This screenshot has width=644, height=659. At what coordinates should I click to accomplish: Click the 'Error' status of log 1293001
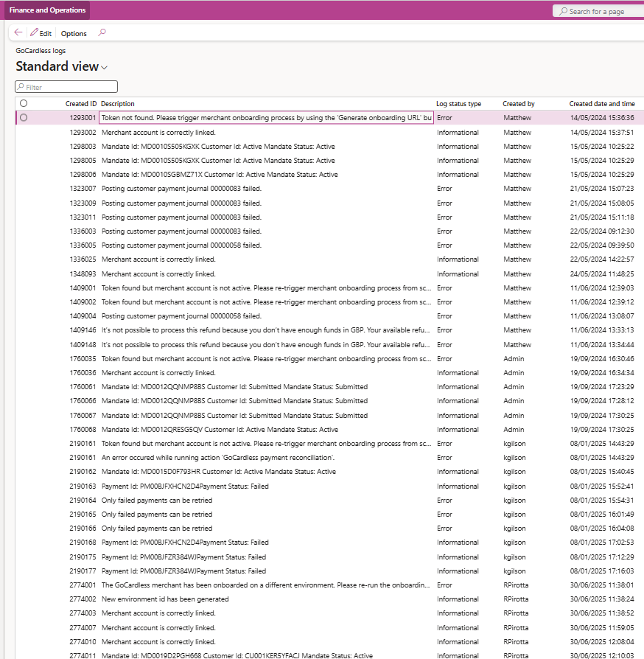tap(444, 118)
